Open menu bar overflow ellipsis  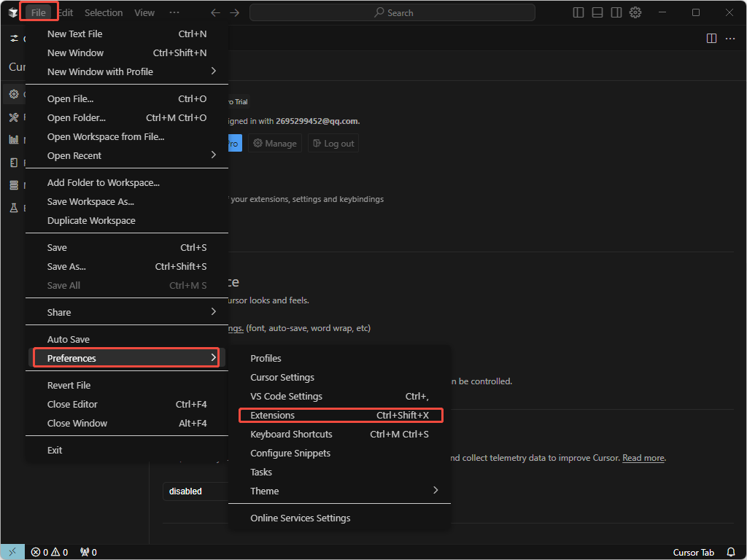[174, 12]
